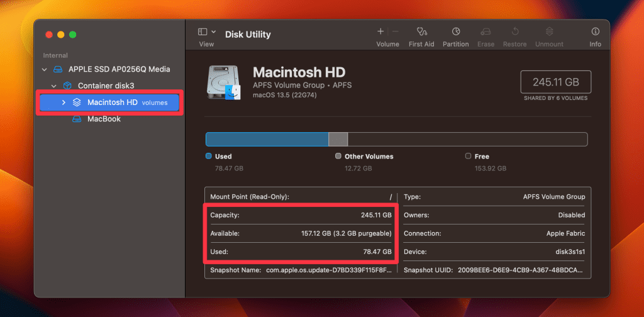This screenshot has width=644, height=317.
Task: Show Info for selected disk
Action: pos(595,31)
